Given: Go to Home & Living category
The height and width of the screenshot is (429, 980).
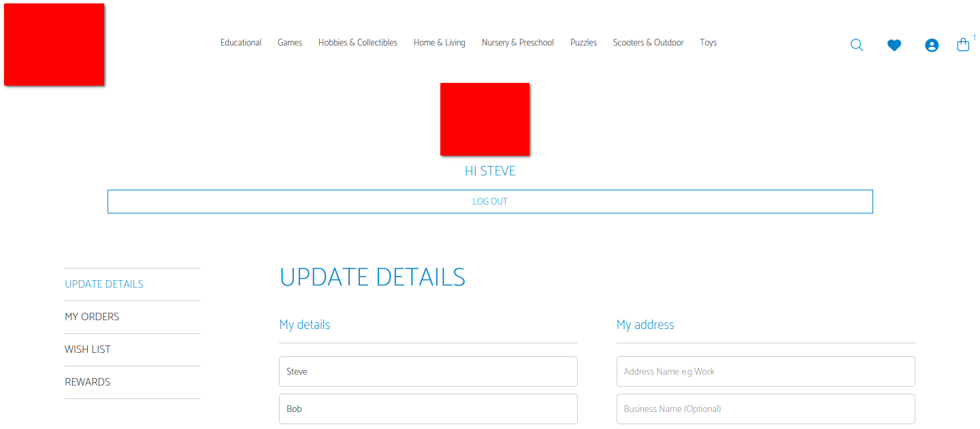Looking at the screenshot, I should [x=440, y=43].
